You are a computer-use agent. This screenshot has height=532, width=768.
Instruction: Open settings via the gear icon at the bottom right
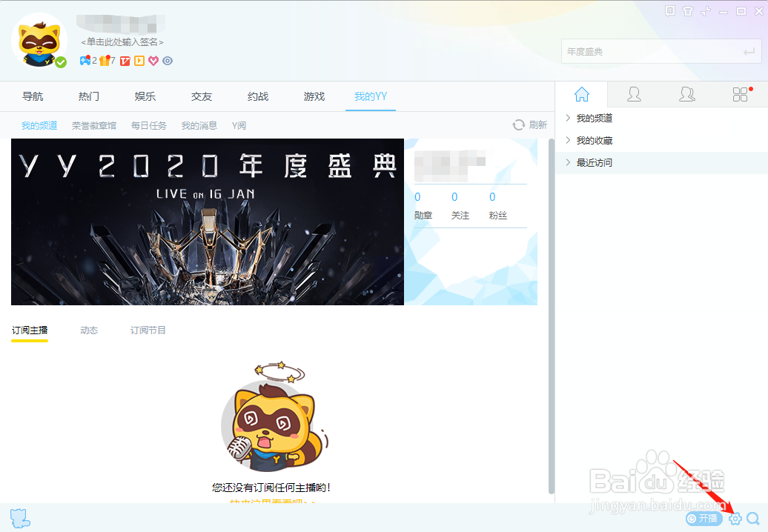click(735, 519)
